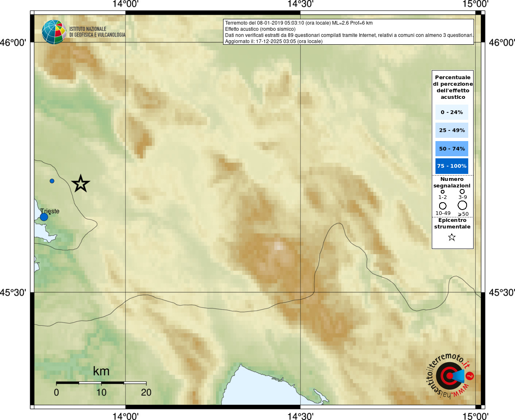Click the legend's epicentro strumentale star
This screenshot has height=420, width=515.
point(452,237)
